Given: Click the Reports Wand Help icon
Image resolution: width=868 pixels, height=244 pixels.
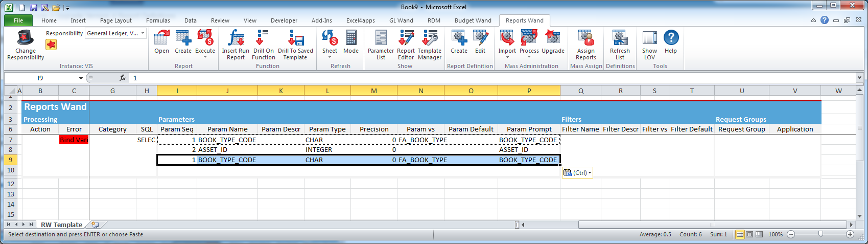Looking at the screenshot, I should [x=671, y=37].
